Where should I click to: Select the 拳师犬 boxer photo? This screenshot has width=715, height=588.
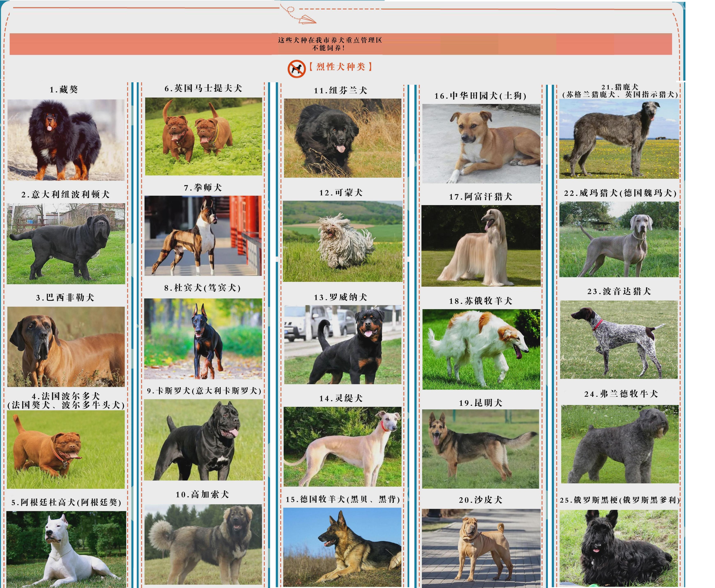pyautogui.click(x=203, y=235)
